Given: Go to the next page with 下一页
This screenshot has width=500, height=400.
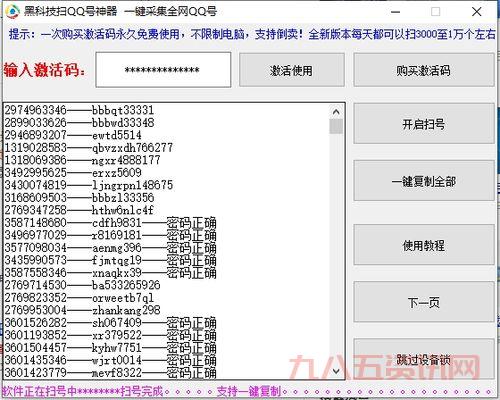Looking at the screenshot, I should 424,302.
